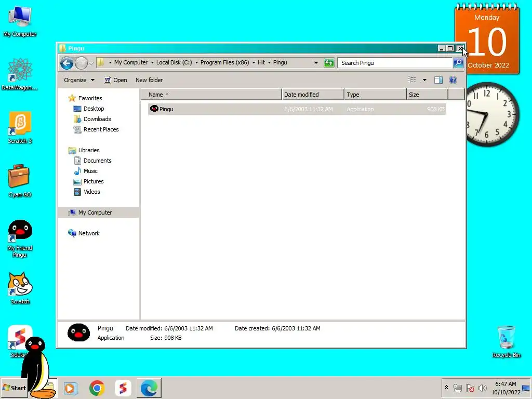Expand the arrow before My Computer breadcrumb
The height and width of the screenshot is (399, 532).
coord(110,63)
